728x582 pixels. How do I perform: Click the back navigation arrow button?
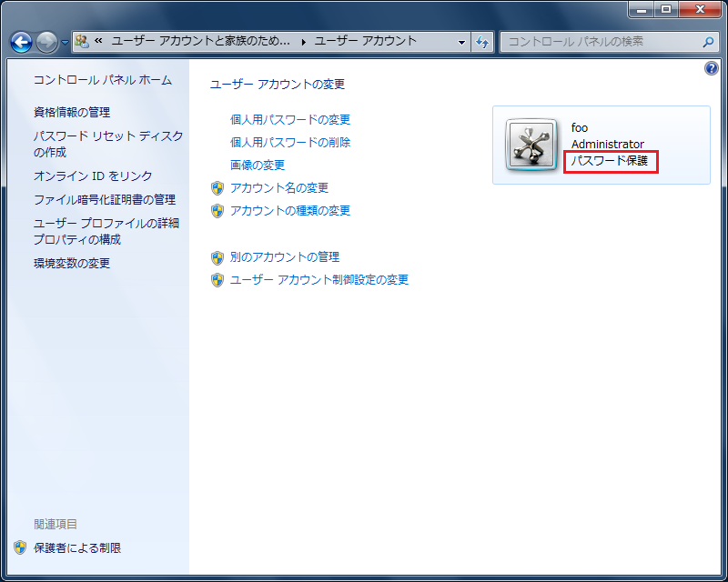coord(21,42)
